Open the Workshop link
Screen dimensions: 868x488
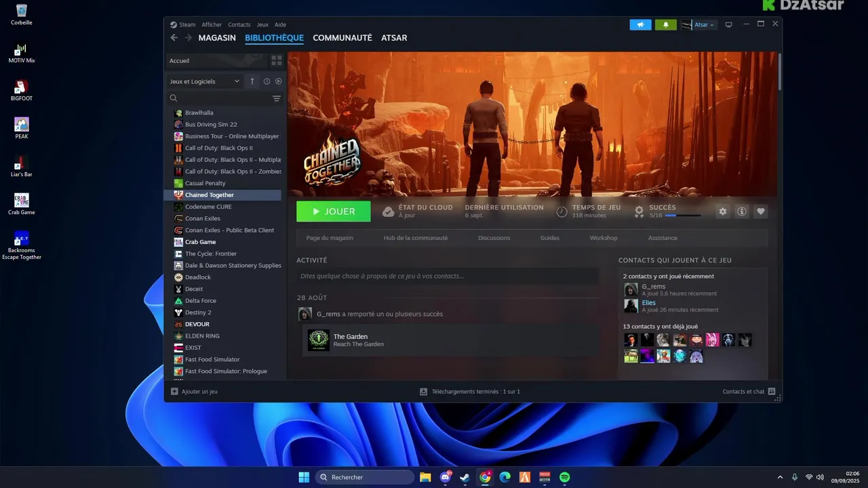tap(604, 238)
